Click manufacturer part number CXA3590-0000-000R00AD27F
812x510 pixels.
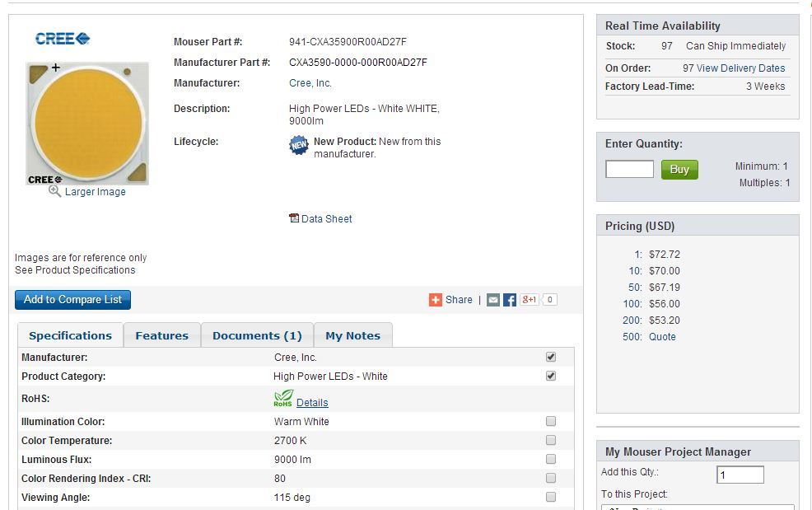(x=358, y=62)
